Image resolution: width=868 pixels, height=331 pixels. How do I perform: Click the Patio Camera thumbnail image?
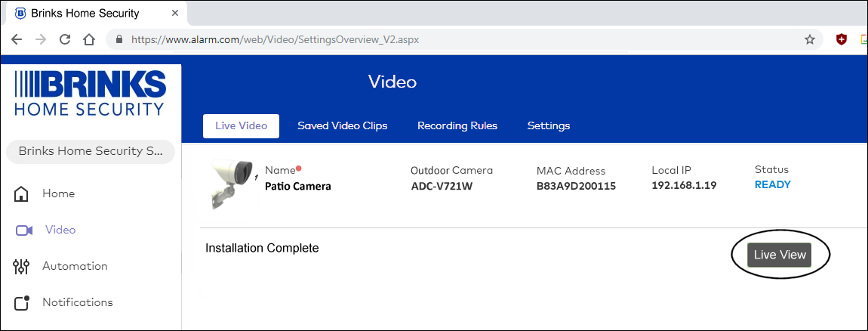232,183
